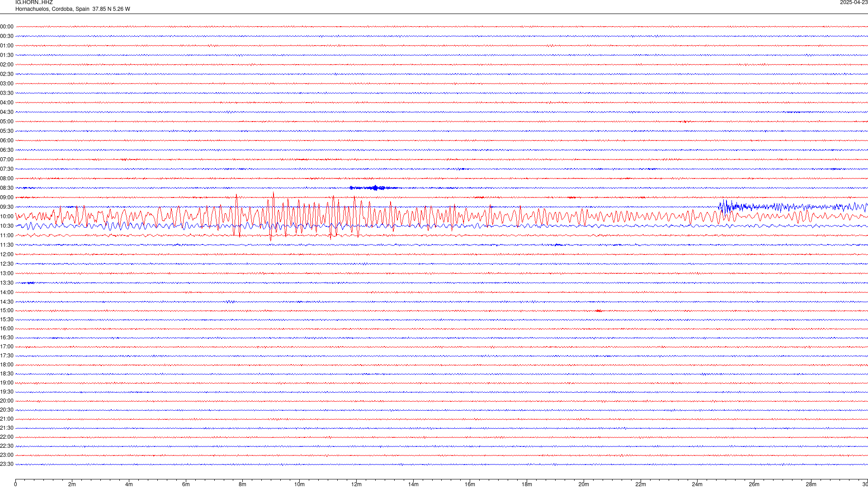Select the 02:30 time row label
This screenshot has width=868, height=488.
pos(7,74)
